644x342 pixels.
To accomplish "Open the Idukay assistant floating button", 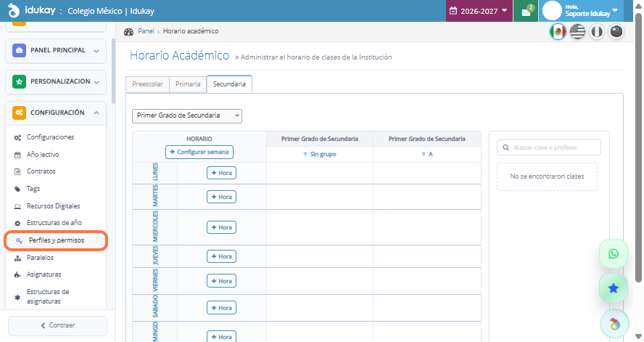I will click(x=614, y=324).
